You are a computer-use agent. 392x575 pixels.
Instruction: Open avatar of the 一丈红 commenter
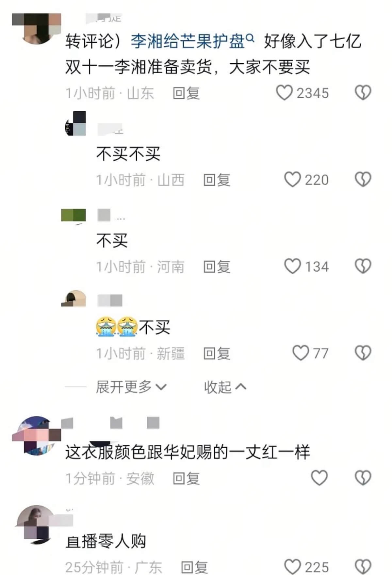click(37, 436)
